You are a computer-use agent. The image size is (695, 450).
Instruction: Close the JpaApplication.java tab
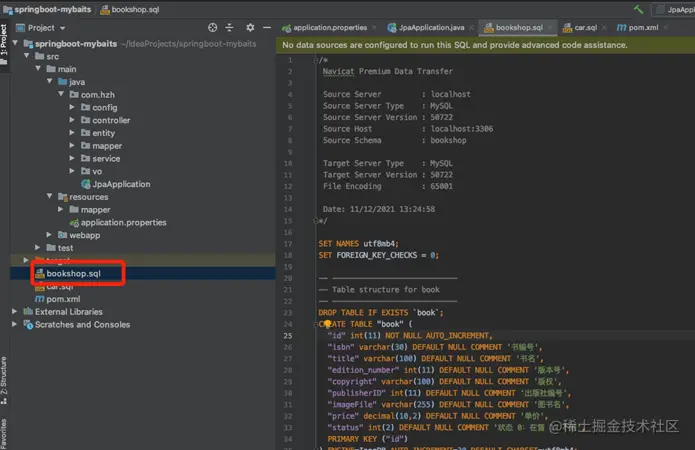(472, 27)
